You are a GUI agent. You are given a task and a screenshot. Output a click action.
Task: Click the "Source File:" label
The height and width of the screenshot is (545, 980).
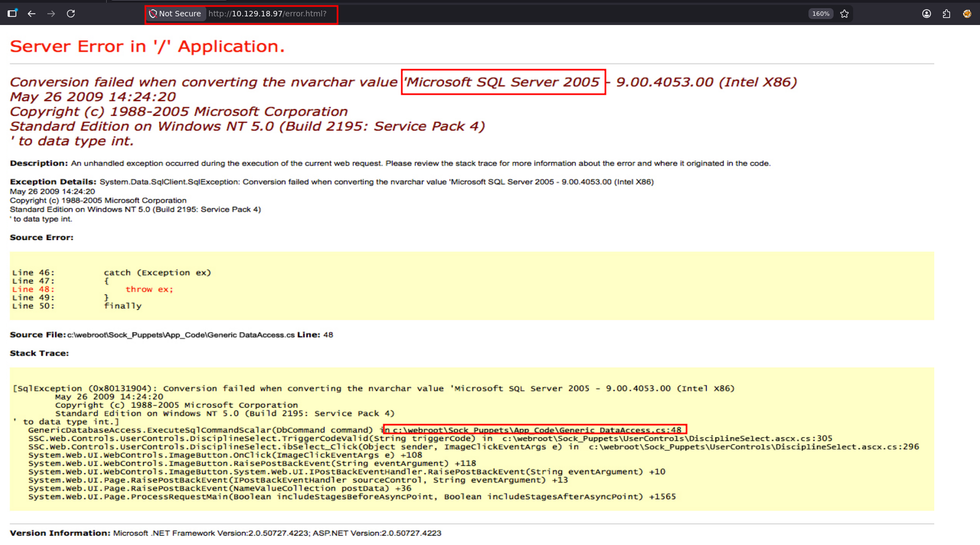pyautogui.click(x=38, y=335)
